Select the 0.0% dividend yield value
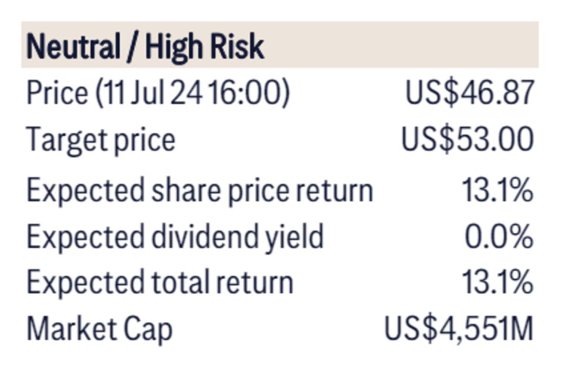 click(499, 237)
